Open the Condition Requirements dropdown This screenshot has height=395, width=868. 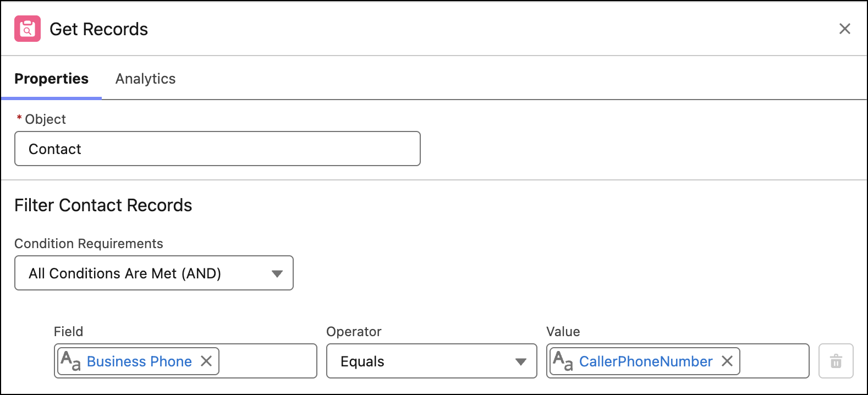pos(154,273)
